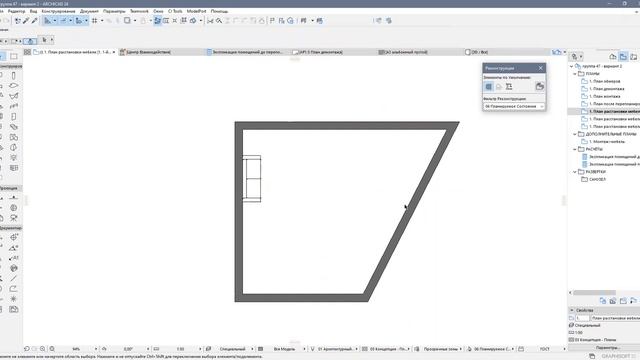The height and width of the screenshot is (360, 640).
Task: Click To-be-demolished status icon in Реконструкция
Action: (x=498, y=87)
